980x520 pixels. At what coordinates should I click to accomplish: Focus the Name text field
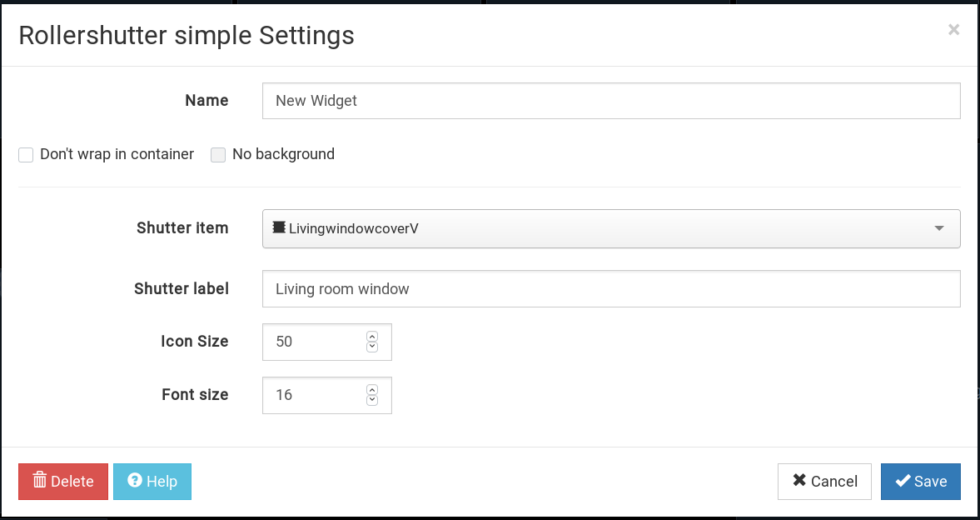pyautogui.click(x=610, y=101)
